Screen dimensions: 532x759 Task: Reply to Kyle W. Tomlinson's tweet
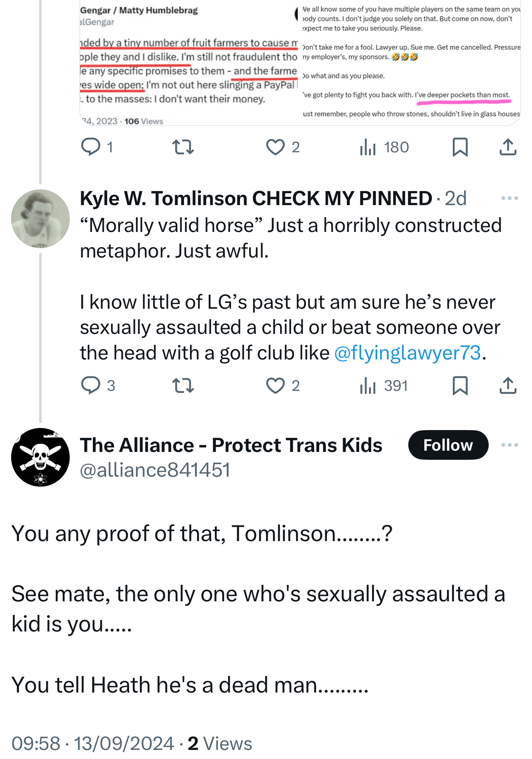[91, 385]
